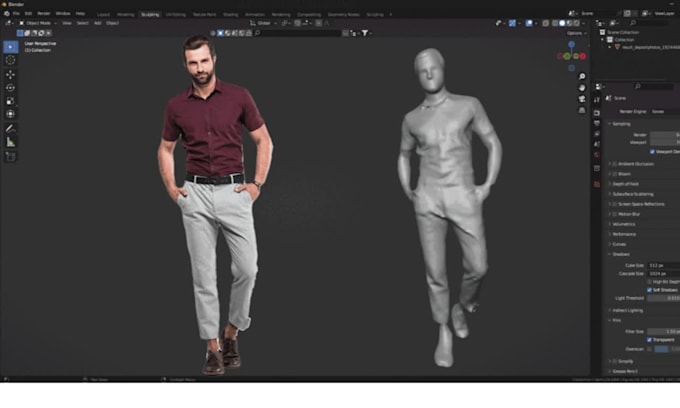The image size is (680, 408).
Task: Open the Render properties tab
Action: click(x=597, y=113)
